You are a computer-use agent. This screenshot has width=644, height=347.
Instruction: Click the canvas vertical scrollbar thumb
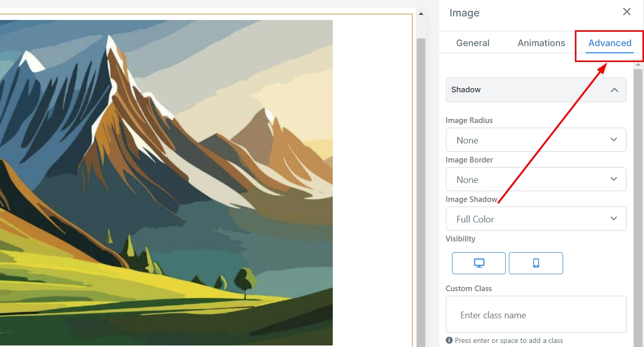[x=421, y=190]
